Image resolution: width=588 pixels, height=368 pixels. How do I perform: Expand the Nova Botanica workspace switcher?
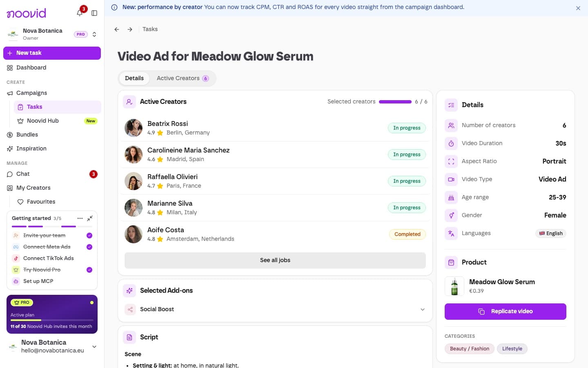94,34
